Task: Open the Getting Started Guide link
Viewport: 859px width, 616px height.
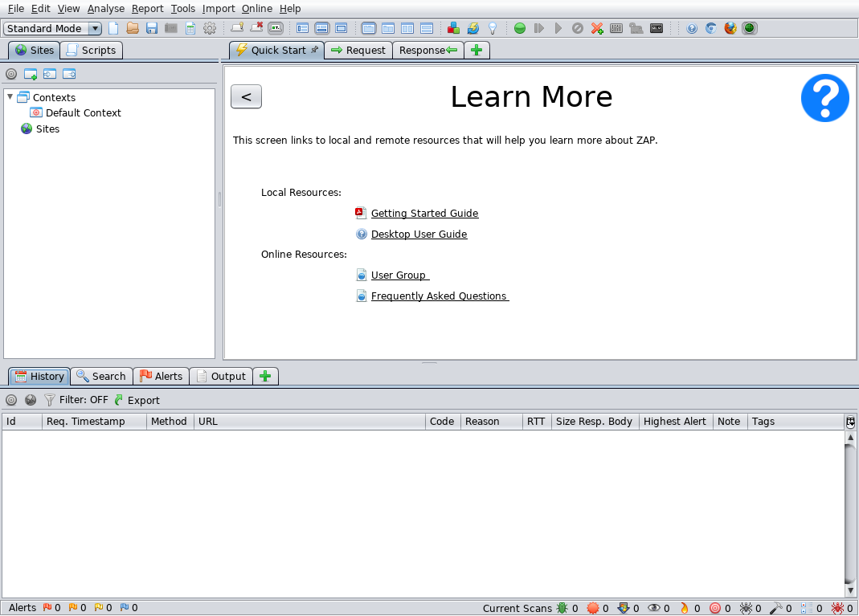Action: point(424,214)
